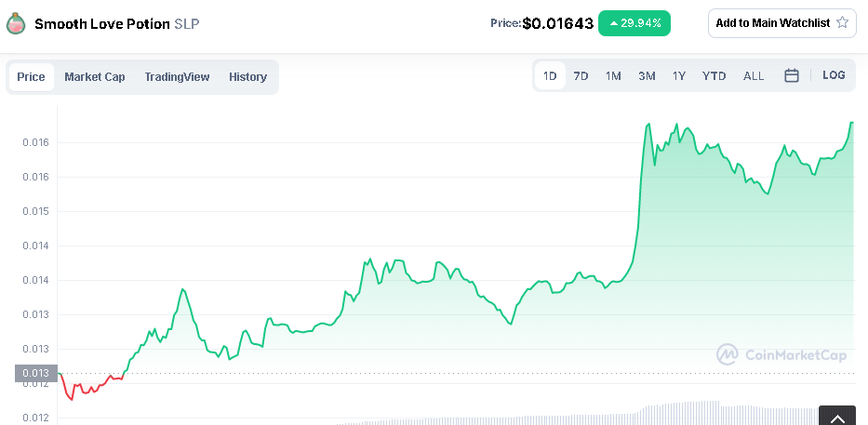Image resolution: width=868 pixels, height=425 pixels.
Task: Add SLP to Main Watchlist
Action: 781,23
